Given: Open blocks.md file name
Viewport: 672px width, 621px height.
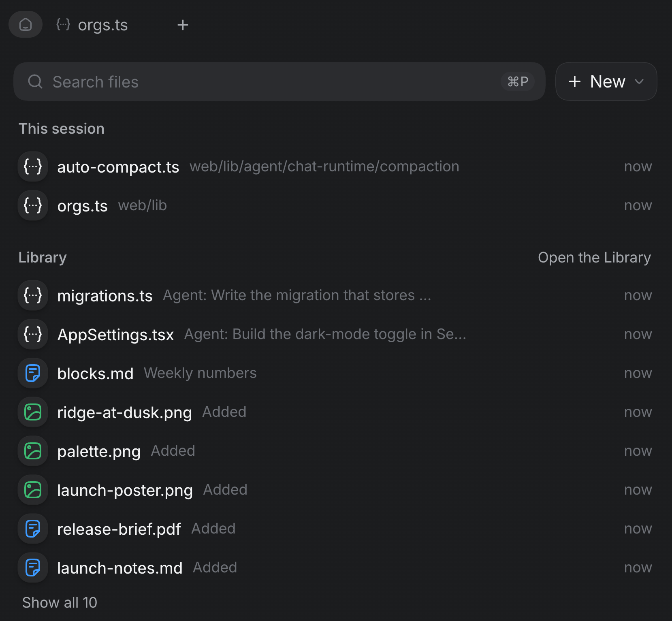Looking at the screenshot, I should tap(95, 373).
